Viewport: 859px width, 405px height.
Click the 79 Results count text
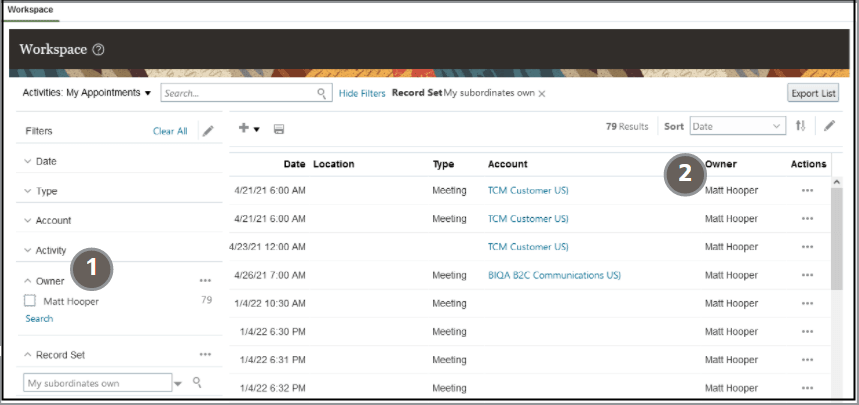pyautogui.click(x=627, y=127)
